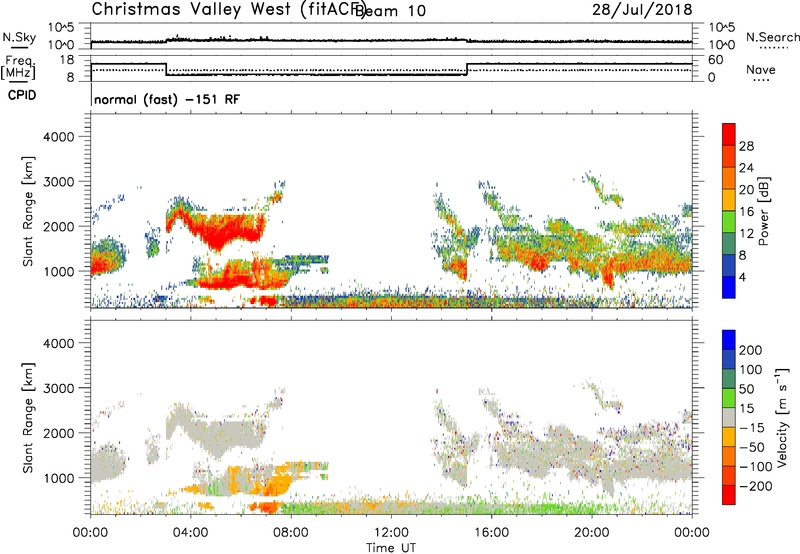Click the date '28/Jul/2018'

[x=642, y=10]
